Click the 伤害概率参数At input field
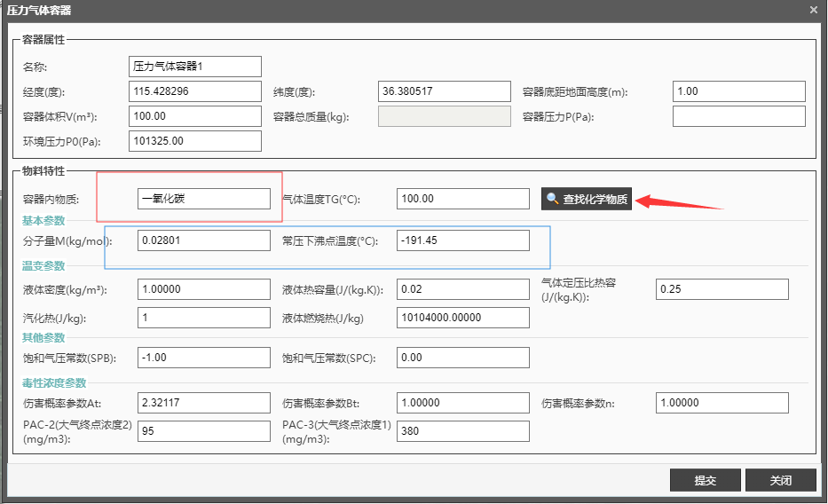 [x=204, y=403]
